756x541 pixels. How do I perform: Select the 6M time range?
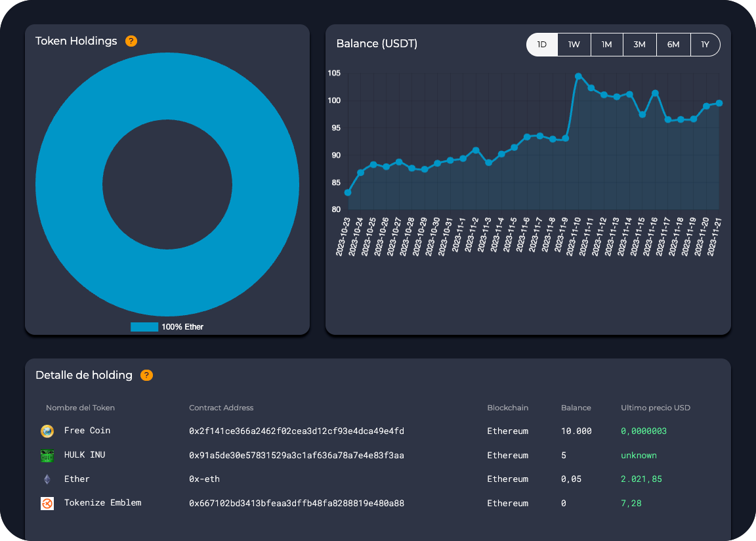pyautogui.click(x=673, y=44)
